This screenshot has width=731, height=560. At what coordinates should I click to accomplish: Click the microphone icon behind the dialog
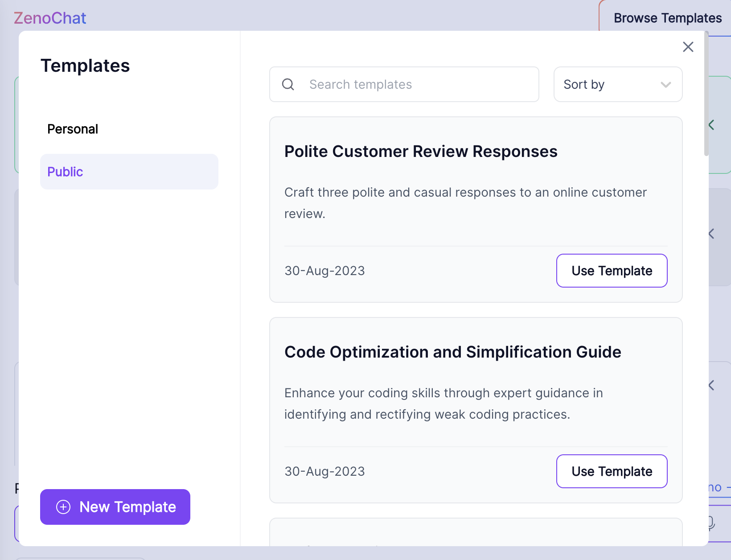pyautogui.click(x=712, y=523)
